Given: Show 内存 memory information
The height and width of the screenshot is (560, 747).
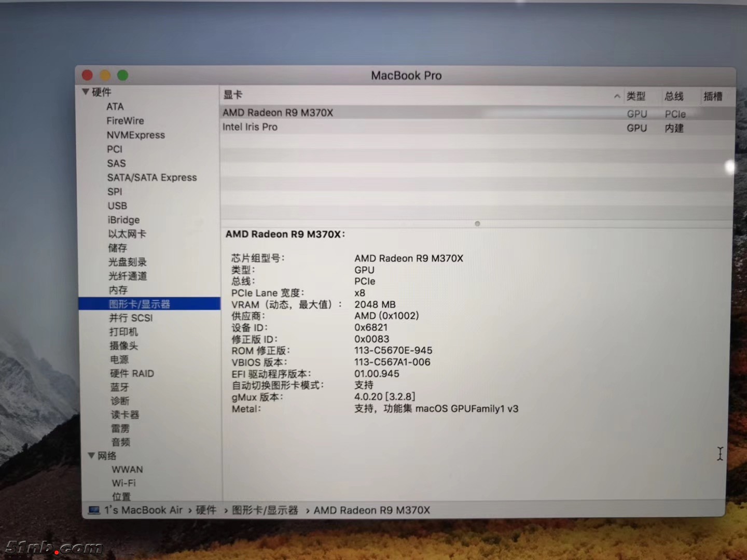Looking at the screenshot, I should coord(118,290).
